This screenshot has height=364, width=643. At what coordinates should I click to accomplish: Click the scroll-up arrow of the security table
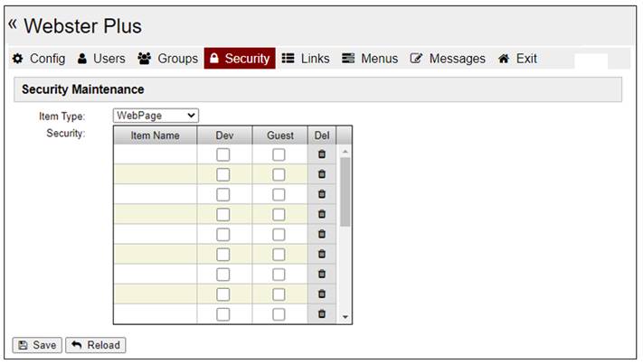[345, 151]
